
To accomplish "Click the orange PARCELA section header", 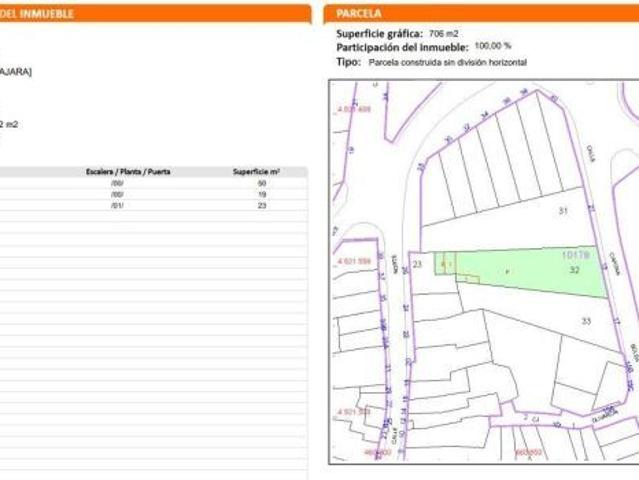I will (x=481, y=14).
